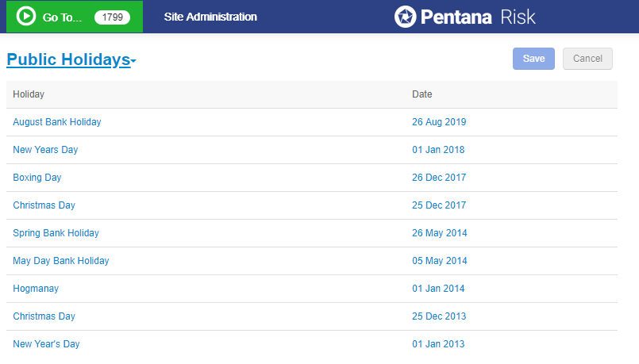
Task: Open New Years Day 2018 holiday
Action: (x=45, y=150)
